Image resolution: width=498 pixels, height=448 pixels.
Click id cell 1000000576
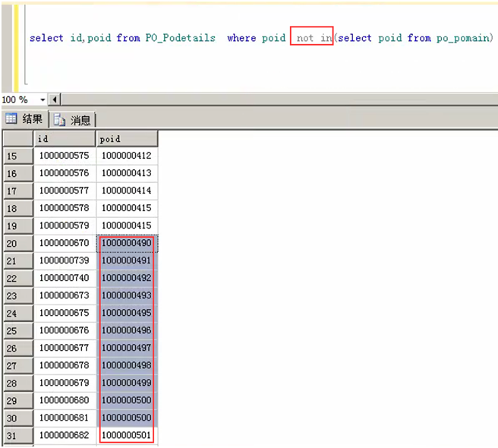(65, 173)
